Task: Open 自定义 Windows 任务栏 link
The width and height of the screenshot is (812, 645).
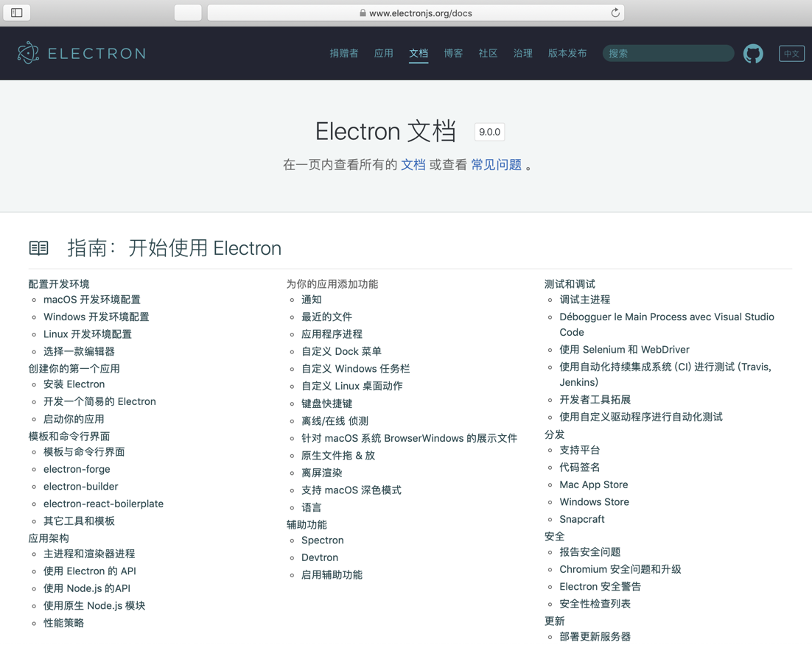Action: pos(356,369)
